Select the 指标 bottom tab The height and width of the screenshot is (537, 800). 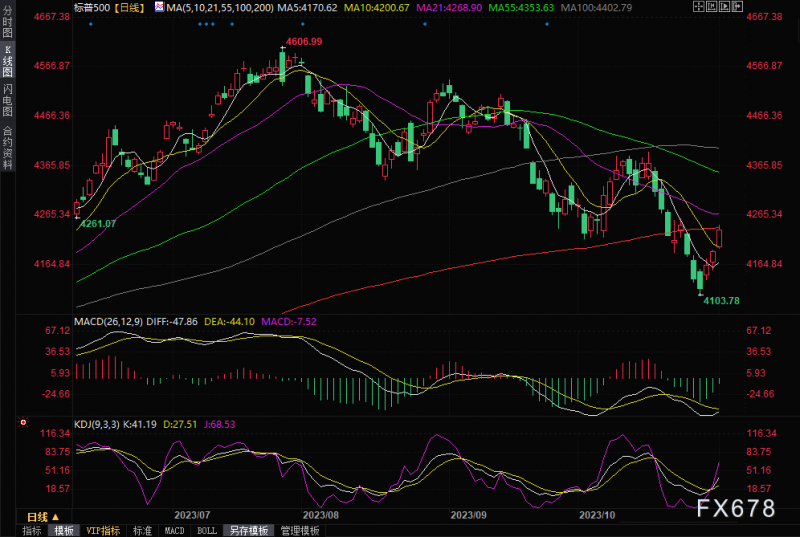(x=32, y=530)
